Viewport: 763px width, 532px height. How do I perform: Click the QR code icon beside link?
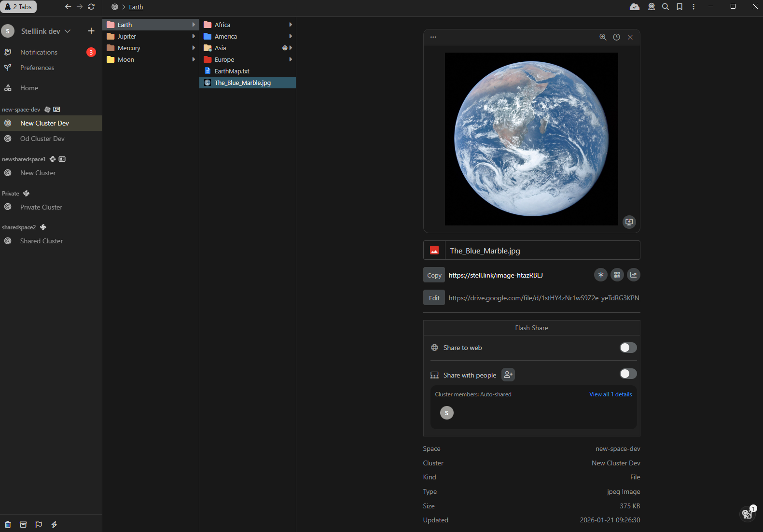point(617,275)
